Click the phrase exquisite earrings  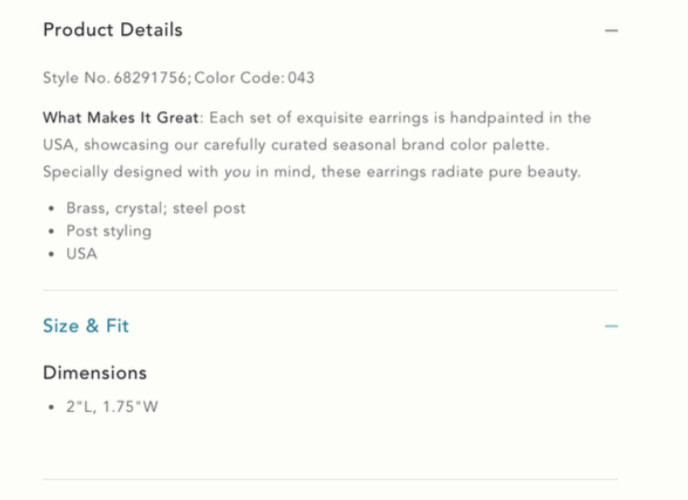362,118
